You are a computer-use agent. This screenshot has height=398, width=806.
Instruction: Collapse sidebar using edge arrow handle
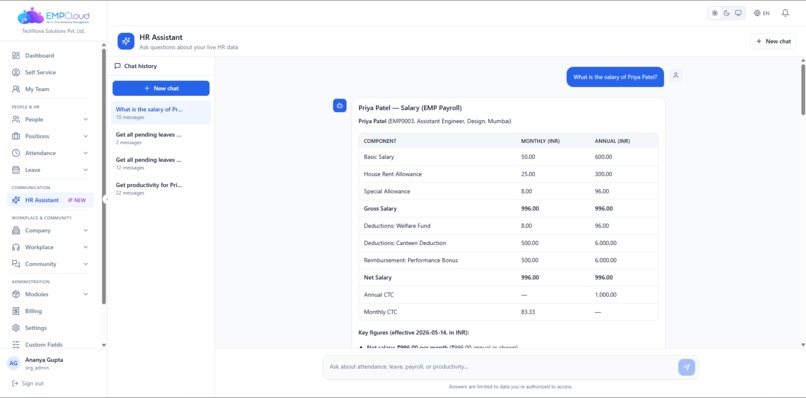(x=104, y=200)
